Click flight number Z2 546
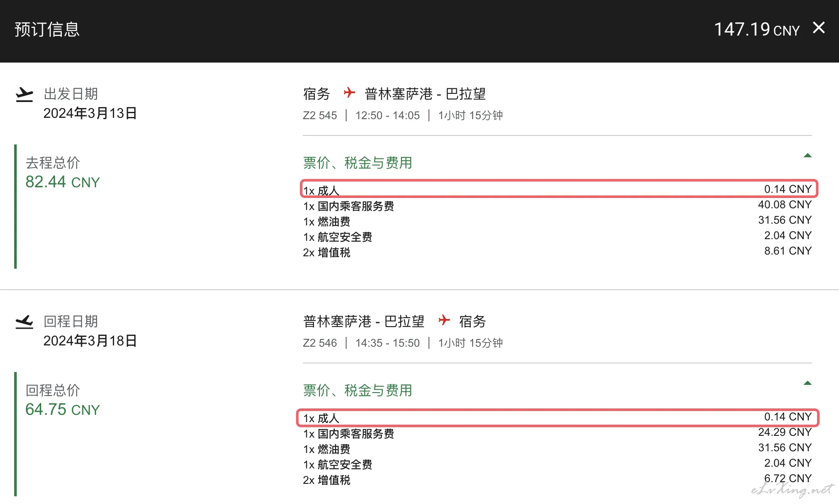Image resolution: width=839 pixels, height=504 pixels. (x=320, y=343)
